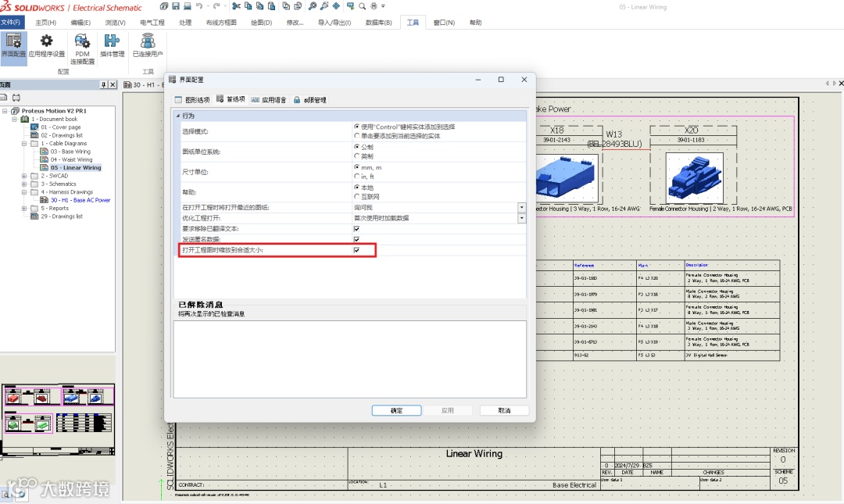Screen dimensions: 844x504
Task: Click the new project icon in quick toolbar
Action: point(163,6)
